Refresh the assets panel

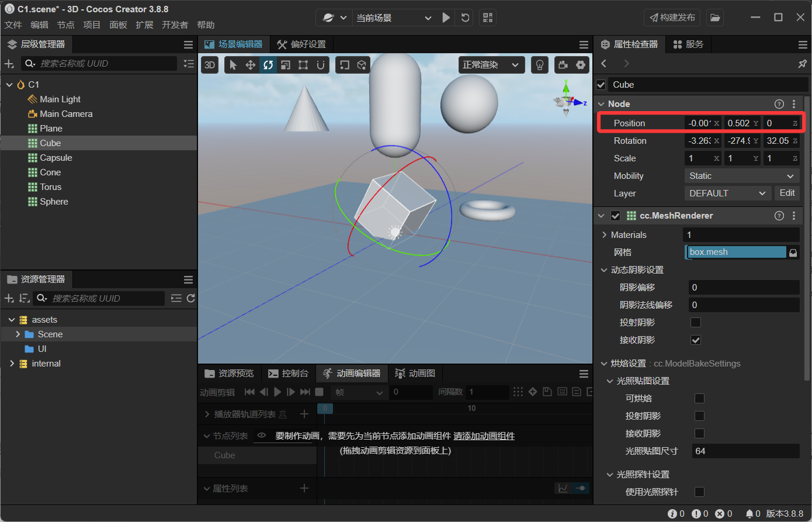[190, 298]
